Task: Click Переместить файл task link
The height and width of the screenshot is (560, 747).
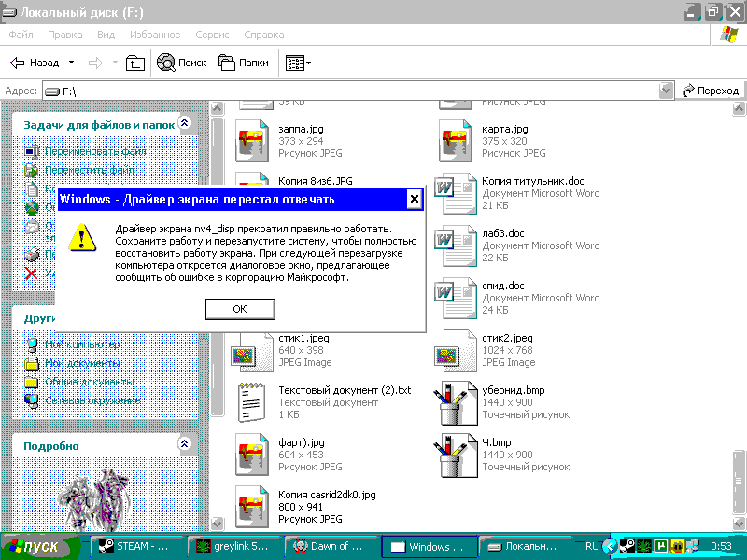Action: (89, 170)
